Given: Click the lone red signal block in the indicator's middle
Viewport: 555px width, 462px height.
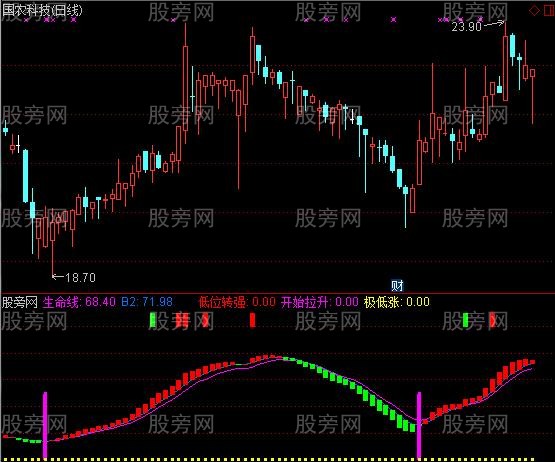Looking at the screenshot, I should [252, 320].
